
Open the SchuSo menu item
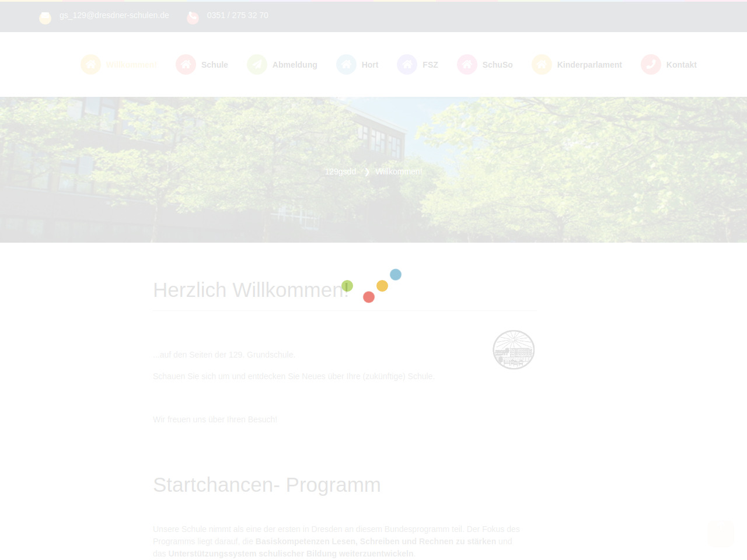(x=497, y=65)
